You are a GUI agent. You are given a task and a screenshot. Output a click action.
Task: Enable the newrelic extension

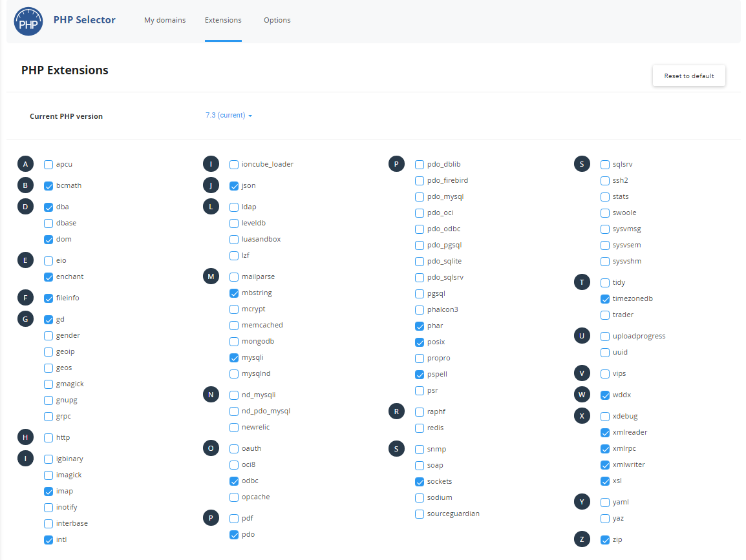point(234,428)
